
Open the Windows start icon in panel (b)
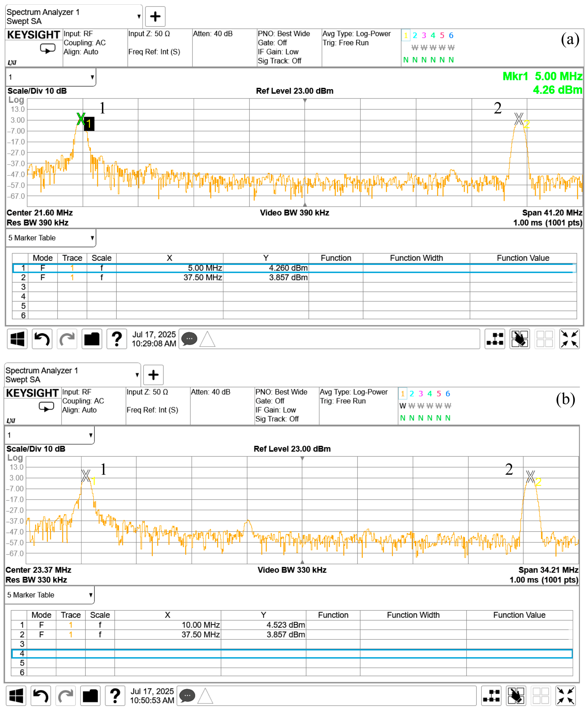16,696
